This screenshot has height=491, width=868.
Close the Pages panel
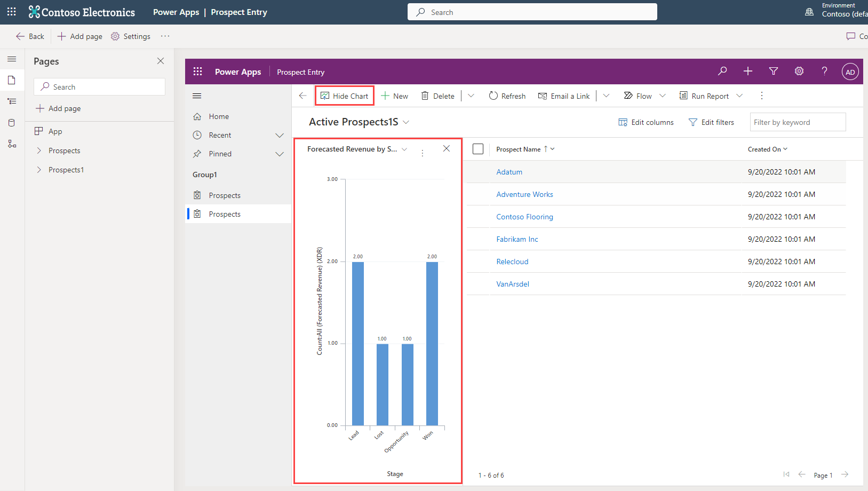click(x=161, y=61)
